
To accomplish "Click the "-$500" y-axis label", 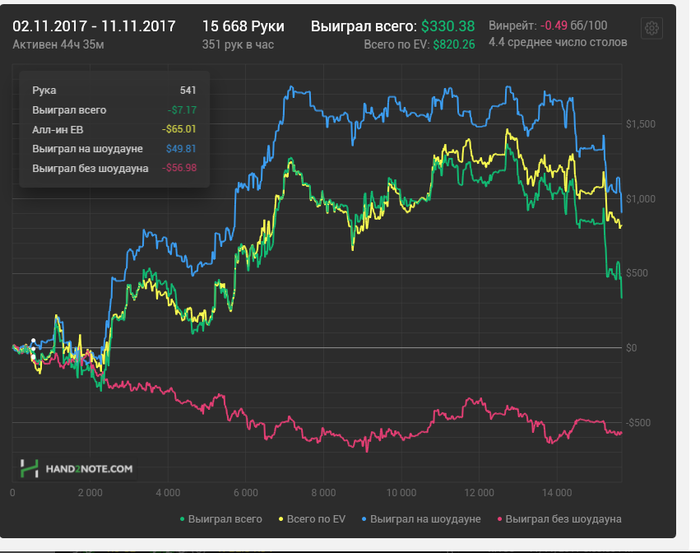I will pyautogui.click(x=638, y=423).
